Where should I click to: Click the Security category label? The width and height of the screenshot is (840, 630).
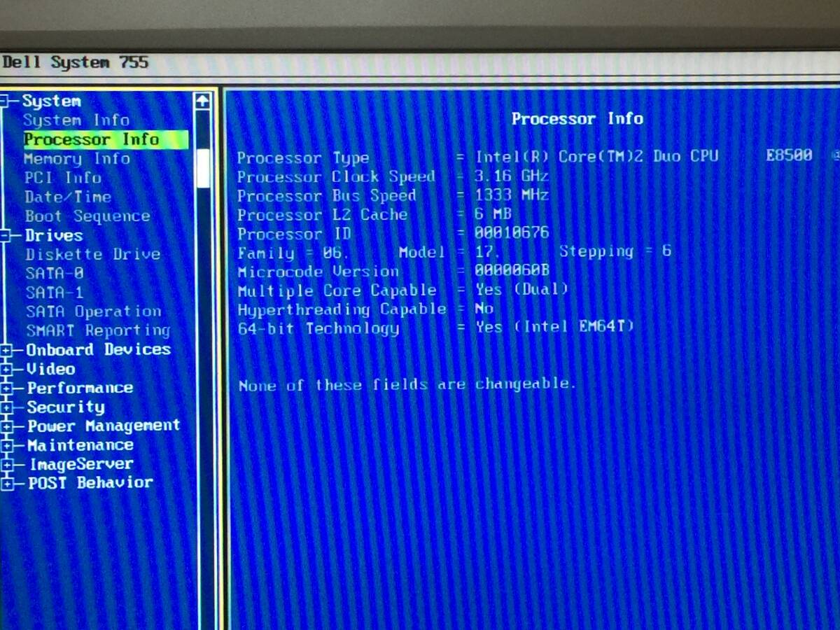(x=66, y=407)
